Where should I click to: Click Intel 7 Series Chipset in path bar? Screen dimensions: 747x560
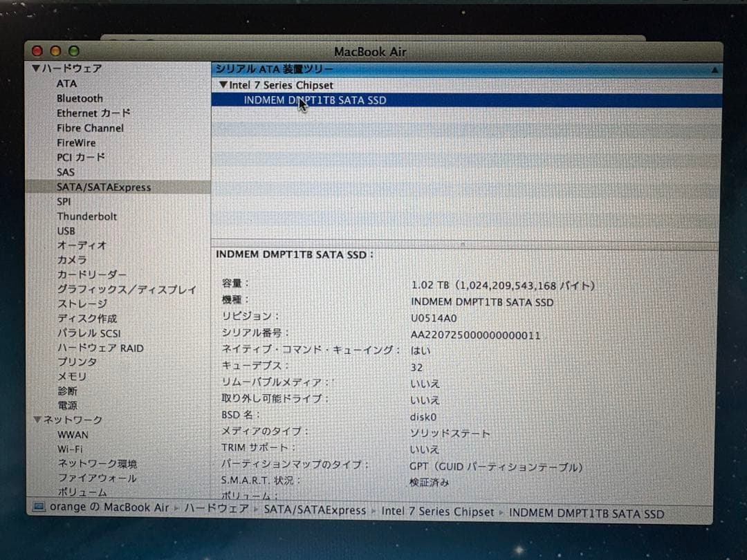pos(437,512)
